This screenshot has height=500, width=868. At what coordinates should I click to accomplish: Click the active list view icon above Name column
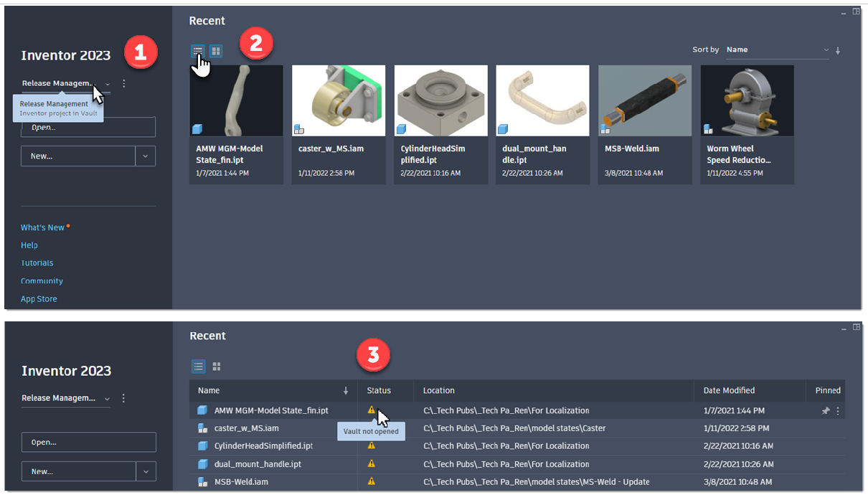(199, 367)
